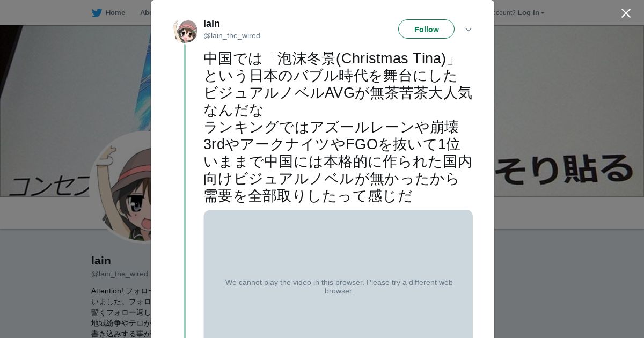The height and width of the screenshot is (338, 644).
Task: Open @lain_the_wired handle in the tweet header
Action: coord(231,36)
